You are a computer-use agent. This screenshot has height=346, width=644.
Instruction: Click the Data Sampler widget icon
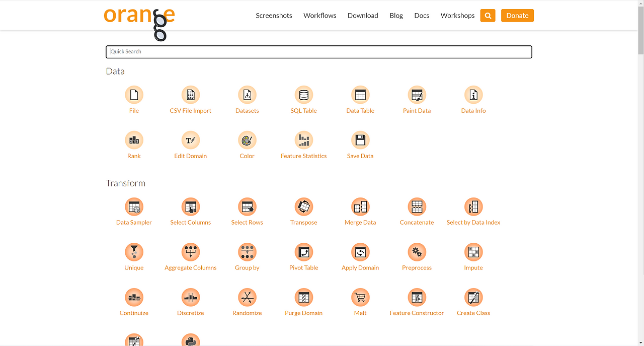click(x=134, y=206)
